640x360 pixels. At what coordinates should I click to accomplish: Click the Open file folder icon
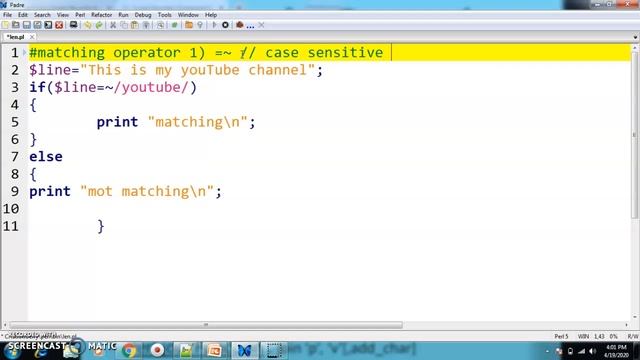click(16, 25)
